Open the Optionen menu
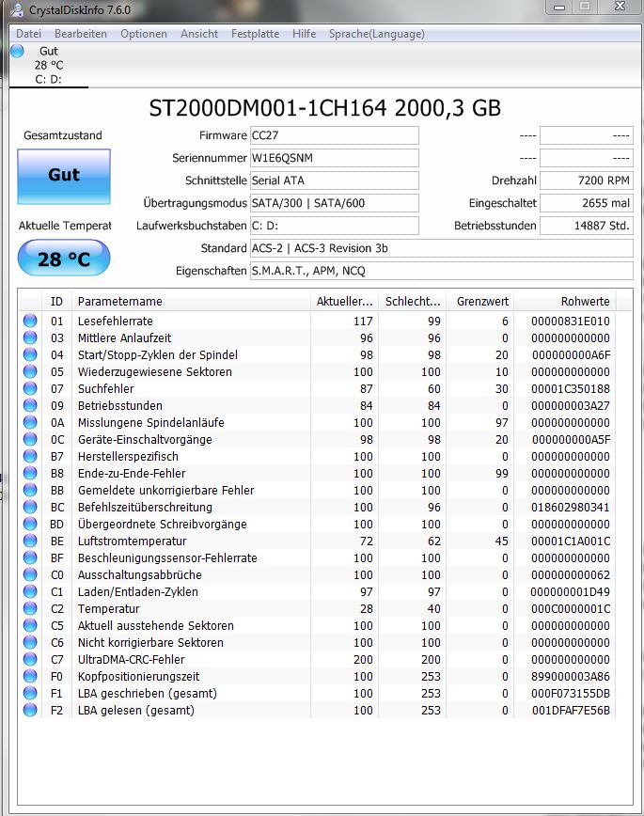The height and width of the screenshot is (816, 644). (144, 34)
